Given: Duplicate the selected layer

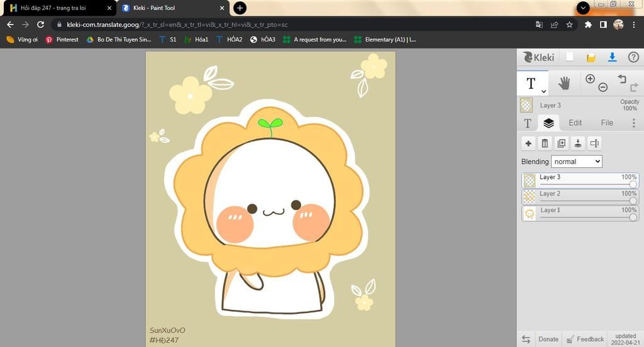Looking at the screenshot, I should pos(561,143).
